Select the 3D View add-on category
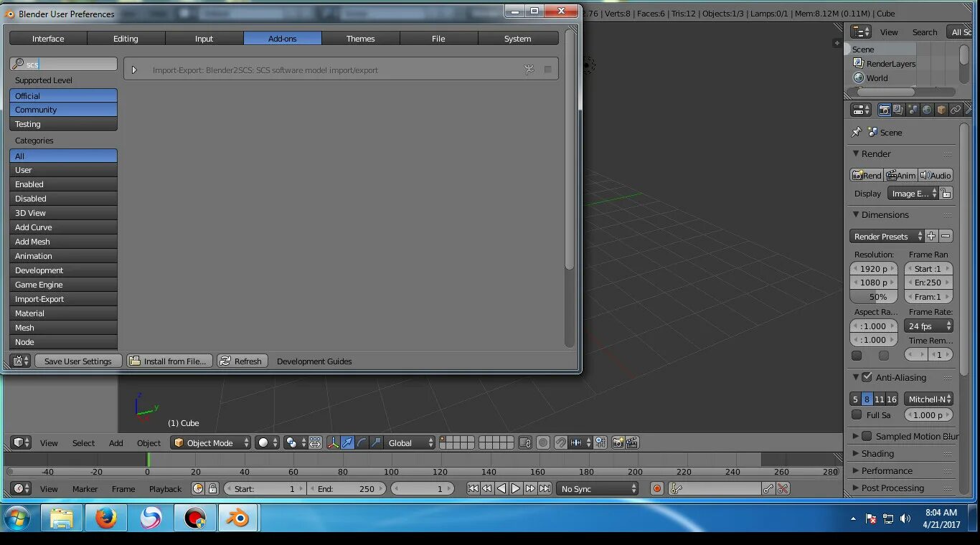The height and width of the screenshot is (545, 980). click(x=63, y=213)
